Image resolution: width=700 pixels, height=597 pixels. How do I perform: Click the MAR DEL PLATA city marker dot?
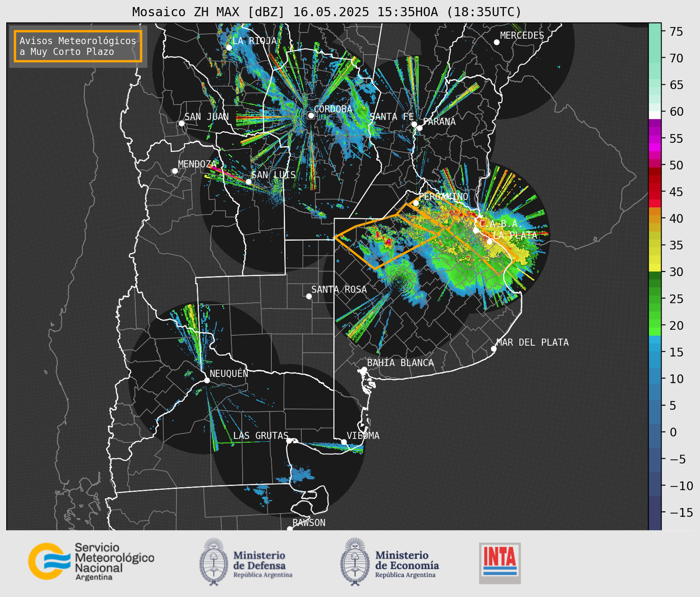(494, 349)
